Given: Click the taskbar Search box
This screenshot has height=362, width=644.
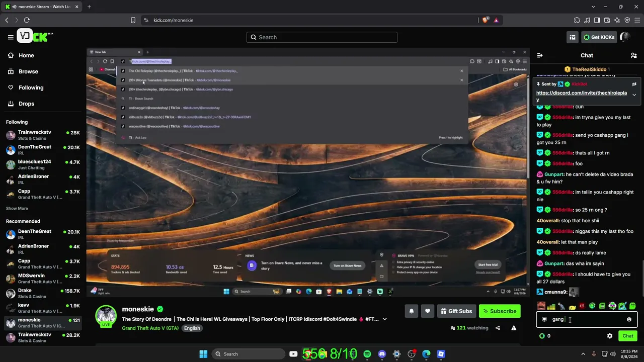Looking at the screenshot, I should (x=249, y=354).
